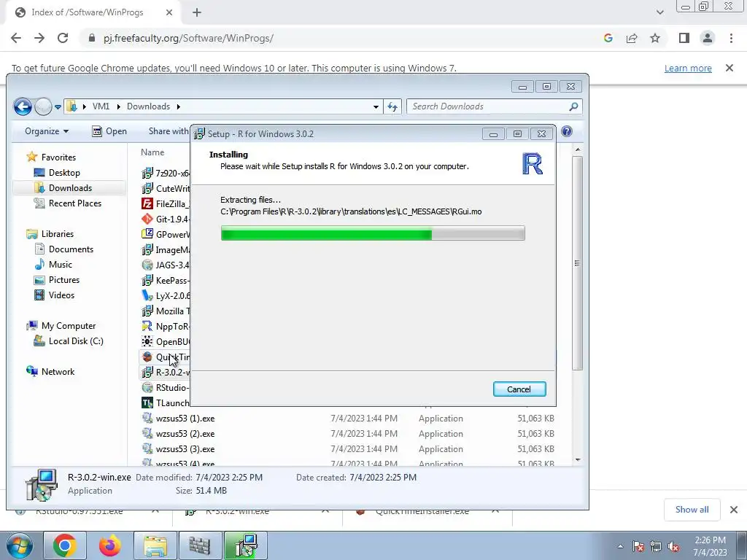Launch Firefox from the taskbar
This screenshot has width=747, height=560.
[x=109, y=545]
